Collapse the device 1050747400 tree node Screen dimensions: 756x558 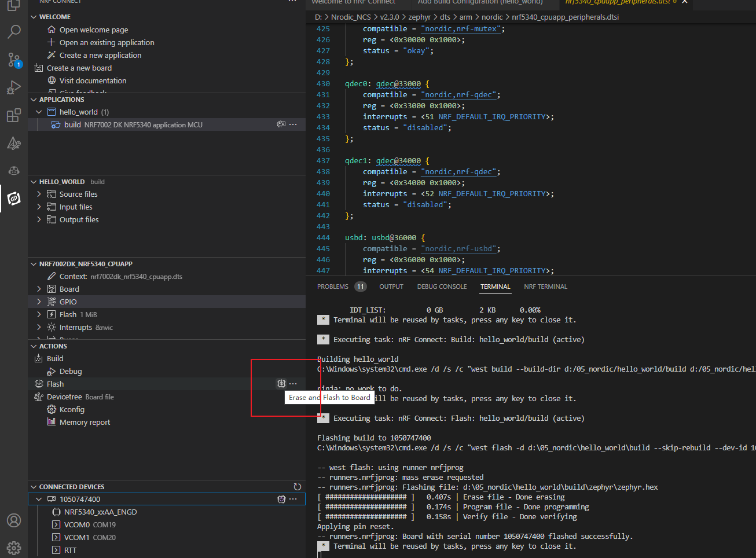tap(39, 499)
